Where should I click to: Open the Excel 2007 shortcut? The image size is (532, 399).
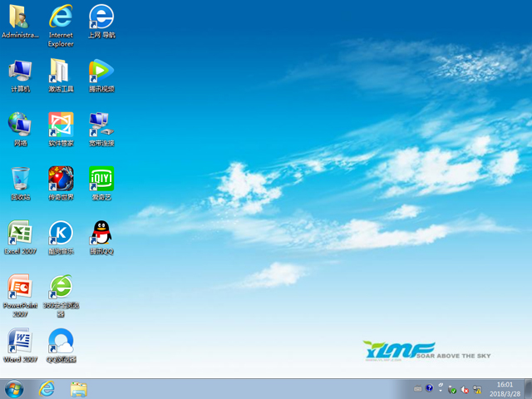(x=20, y=233)
